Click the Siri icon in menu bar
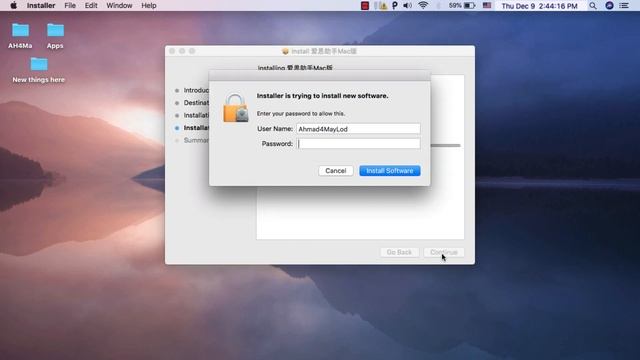The width and height of the screenshot is (640, 360). click(x=609, y=5)
